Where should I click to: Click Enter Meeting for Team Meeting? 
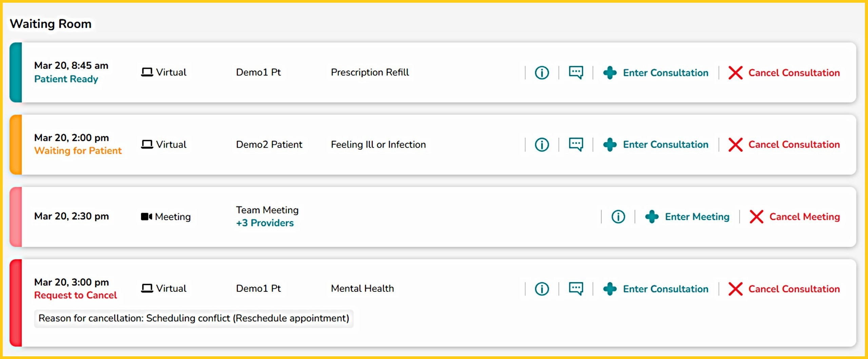[x=696, y=217]
